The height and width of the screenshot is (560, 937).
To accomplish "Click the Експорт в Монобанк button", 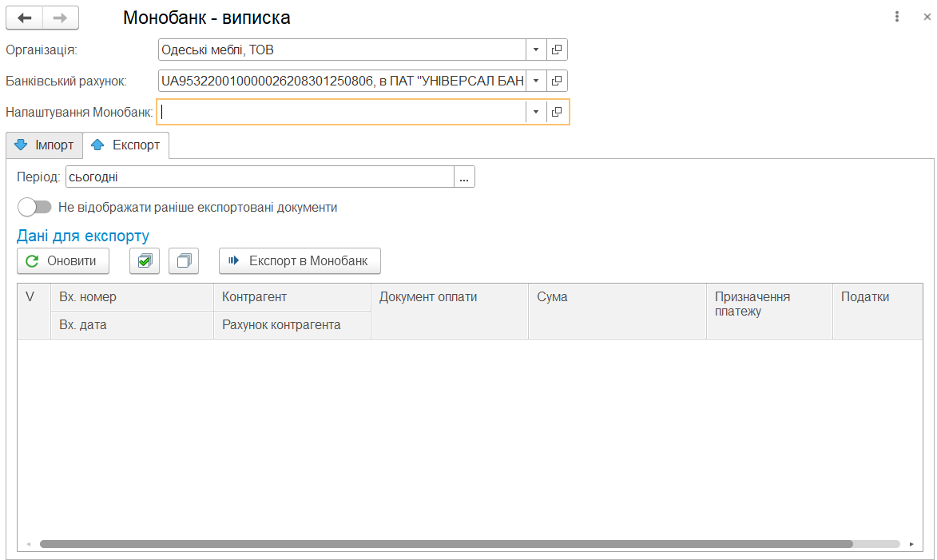I will tap(300, 261).
